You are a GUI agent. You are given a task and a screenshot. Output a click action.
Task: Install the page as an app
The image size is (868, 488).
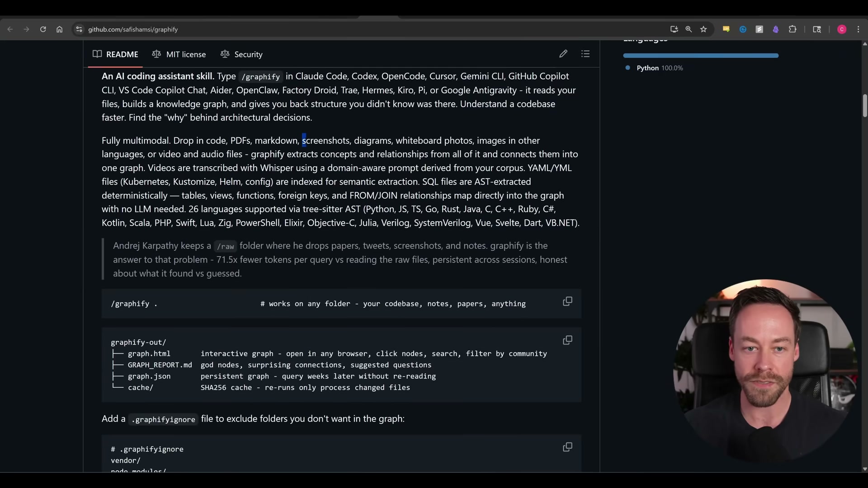[x=674, y=29]
